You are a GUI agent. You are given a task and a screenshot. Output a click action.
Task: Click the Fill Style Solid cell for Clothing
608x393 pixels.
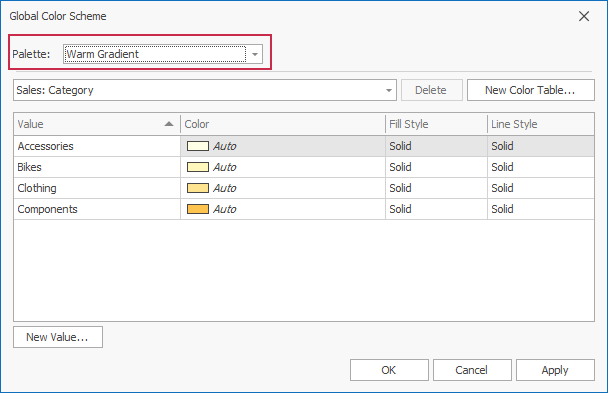coord(437,188)
